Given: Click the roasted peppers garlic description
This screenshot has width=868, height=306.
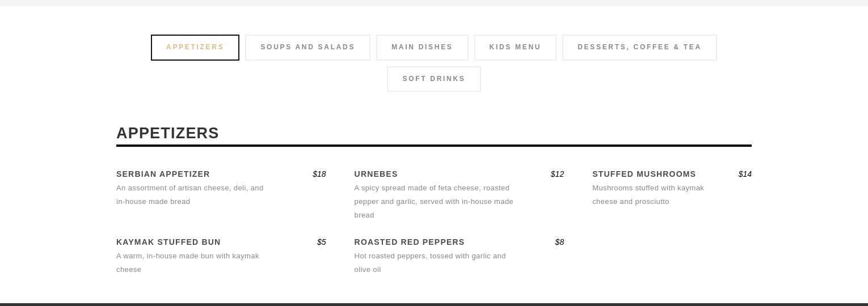Looking at the screenshot, I should pyautogui.click(x=429, y=262).
